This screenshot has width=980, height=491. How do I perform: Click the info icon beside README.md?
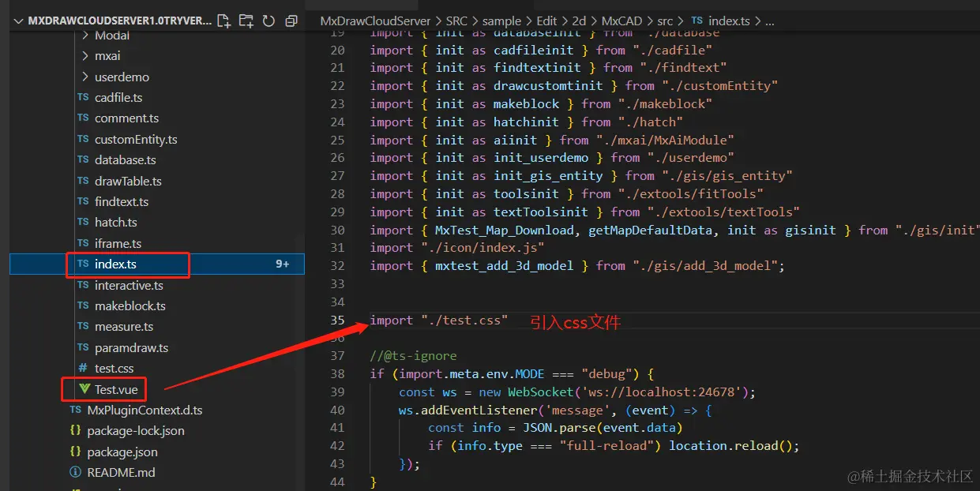coord(76,473)
